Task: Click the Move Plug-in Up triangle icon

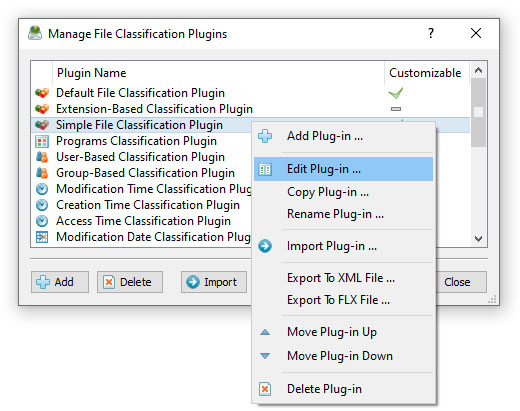Action: click(265, 332)
